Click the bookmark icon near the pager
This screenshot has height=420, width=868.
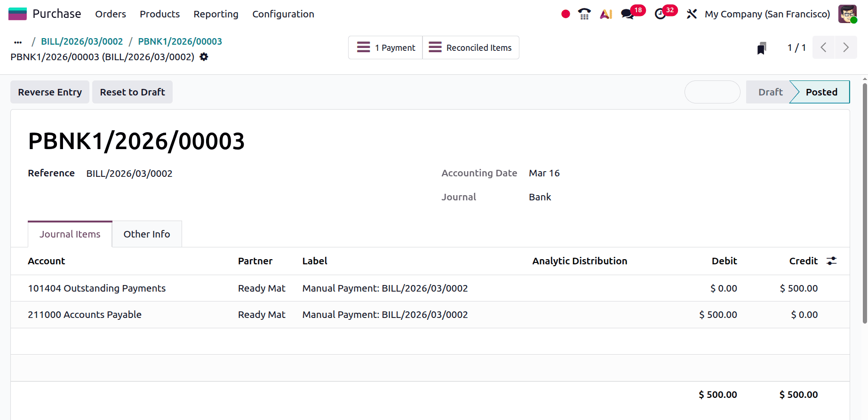tap(762, 48)
